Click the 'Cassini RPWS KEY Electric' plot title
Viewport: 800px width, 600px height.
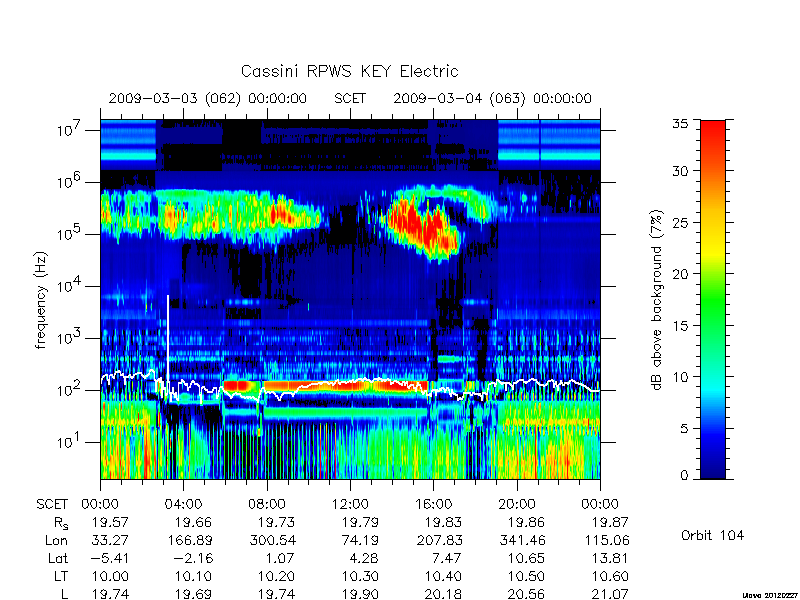(x=349, y=71)
